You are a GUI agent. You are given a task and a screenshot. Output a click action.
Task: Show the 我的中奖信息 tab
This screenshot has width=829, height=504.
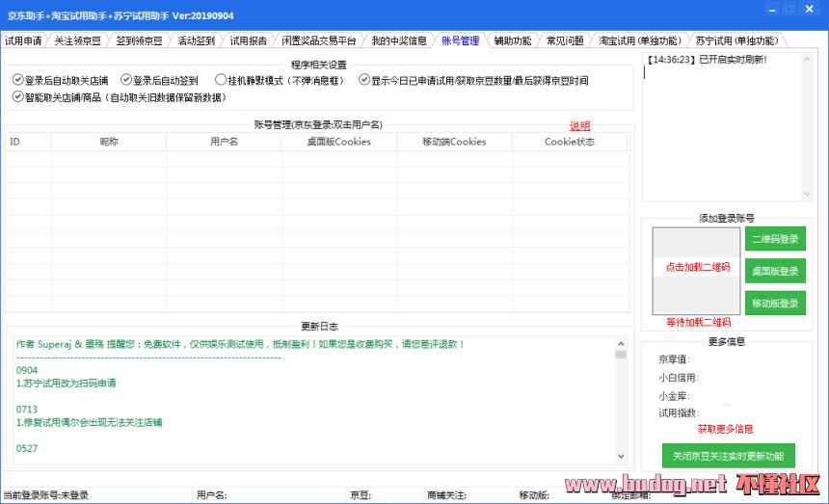point(399,40)
